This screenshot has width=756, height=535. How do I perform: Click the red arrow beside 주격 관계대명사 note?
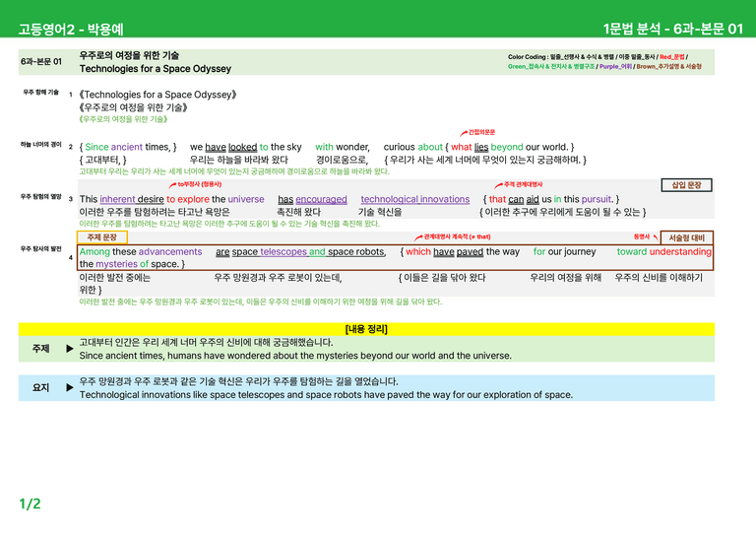tap(498, 185)
